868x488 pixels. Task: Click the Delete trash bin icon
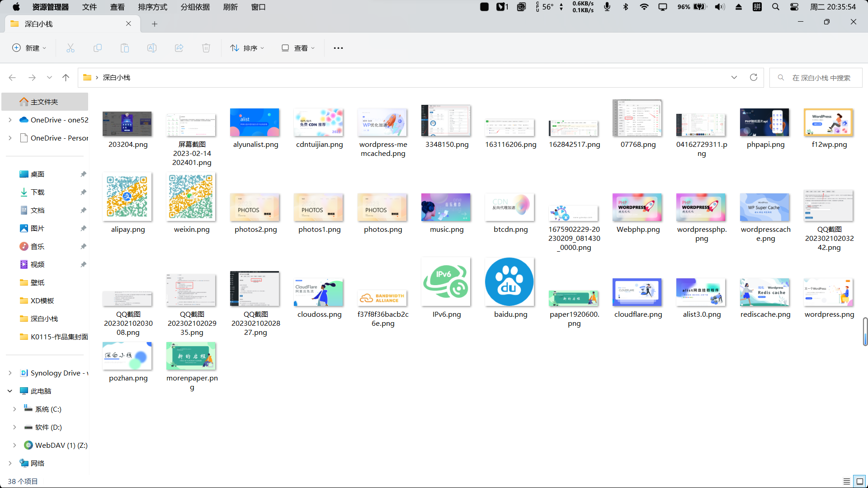click(206, 48)
